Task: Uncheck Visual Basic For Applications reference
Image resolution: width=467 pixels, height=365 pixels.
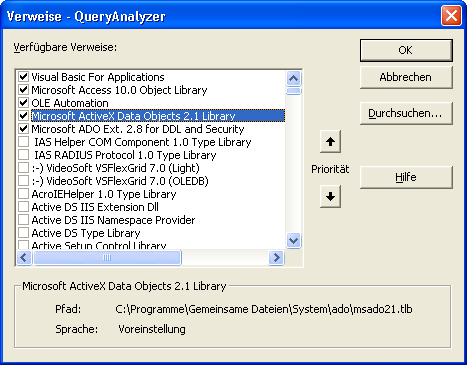Action: 23,77
